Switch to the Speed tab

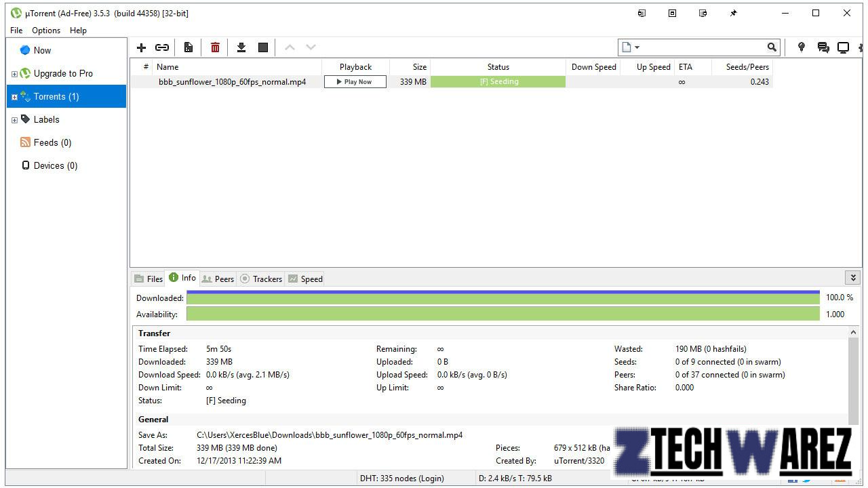click(x=305, y=279)
